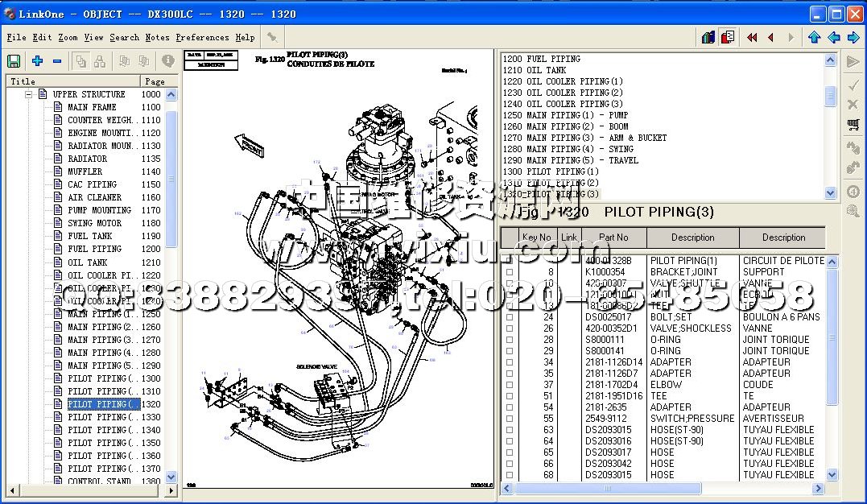This screenshot has height=504, width=867.
Task: Click the Key No column header
Action: coord(537,238)
